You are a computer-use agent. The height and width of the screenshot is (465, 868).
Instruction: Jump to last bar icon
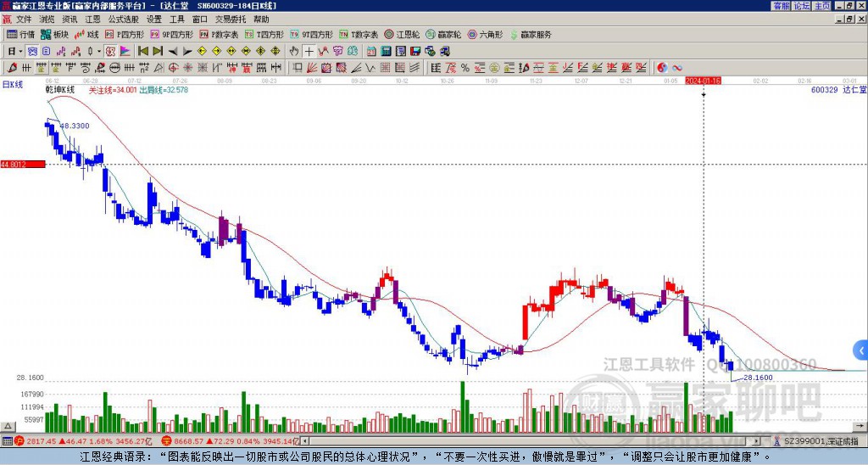pyautogui.click(x=158, y=52)
